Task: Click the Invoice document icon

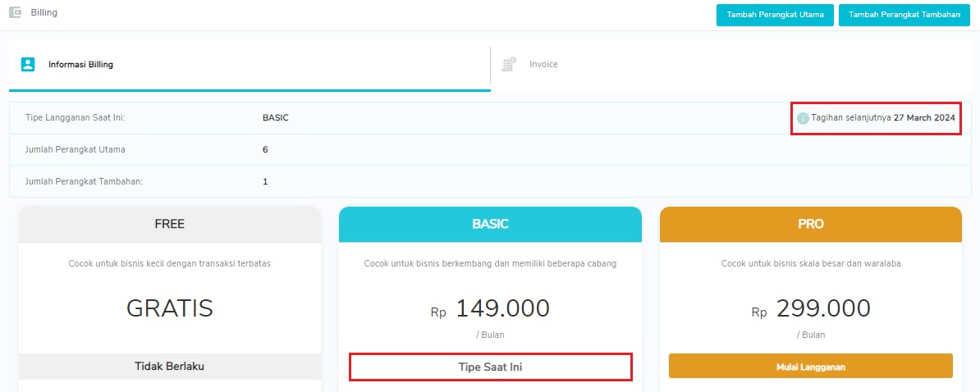Action: click(509, 64)
